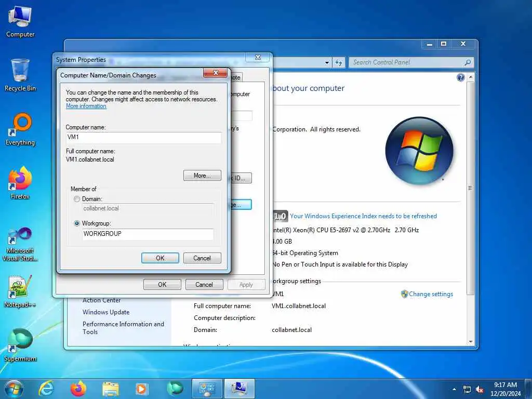The image size is (532, 399).
Task: Switch to the System Properties taskbar button
Action: click(x=239, y=389)
